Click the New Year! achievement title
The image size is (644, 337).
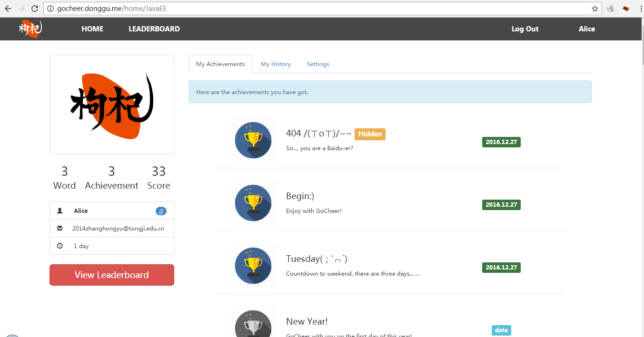(x=307, y=321)
